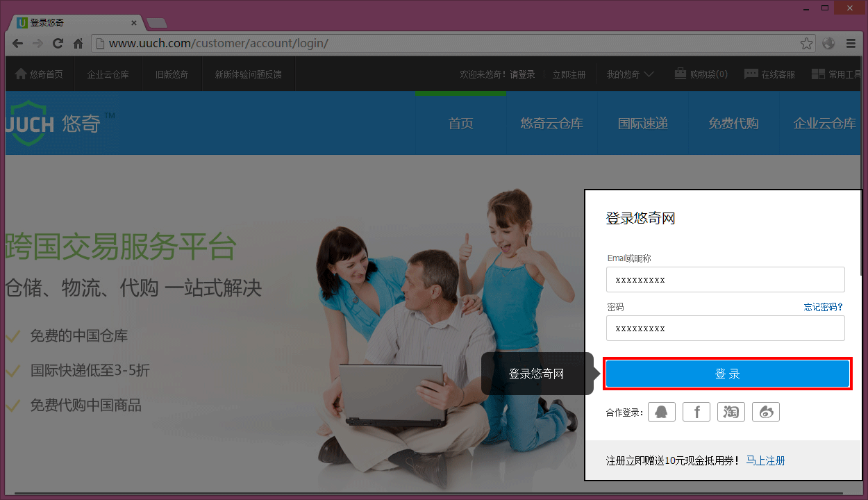Open 国际速递 in the main navigation
868x500 pixels.
point(643,124)
